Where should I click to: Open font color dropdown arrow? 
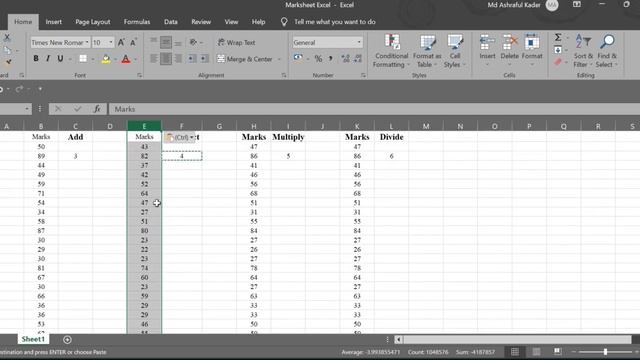135,59
